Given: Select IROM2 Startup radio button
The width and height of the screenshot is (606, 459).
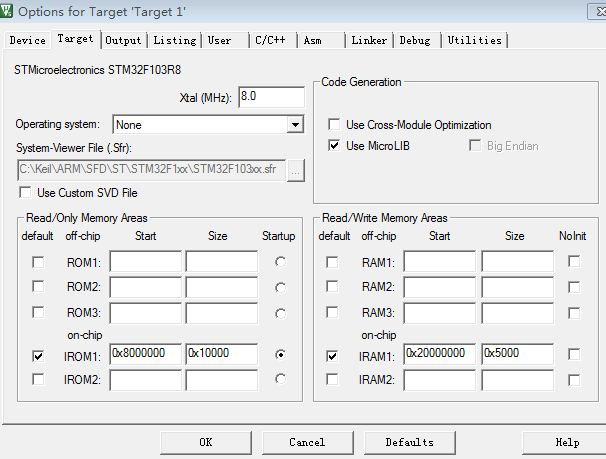Looking at the screenshot, I should 281,379.
